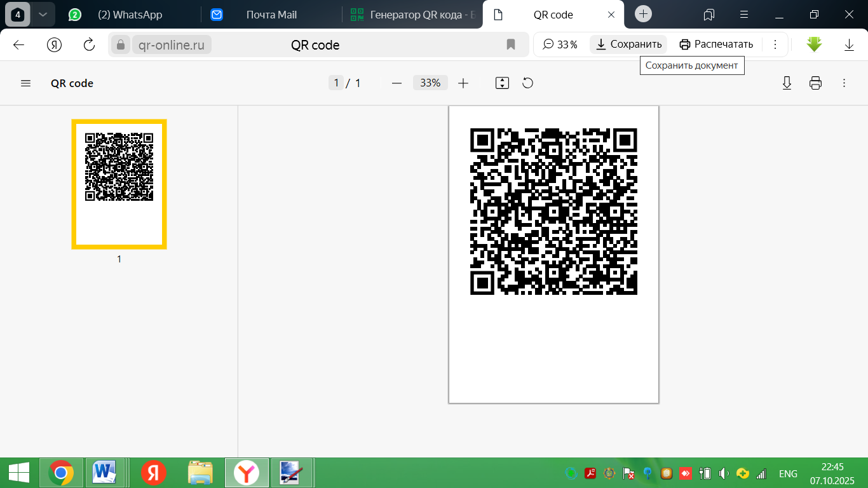Go back to the previous page
Image resolution: width=868 pixels, height=488 pixels.
18,44
